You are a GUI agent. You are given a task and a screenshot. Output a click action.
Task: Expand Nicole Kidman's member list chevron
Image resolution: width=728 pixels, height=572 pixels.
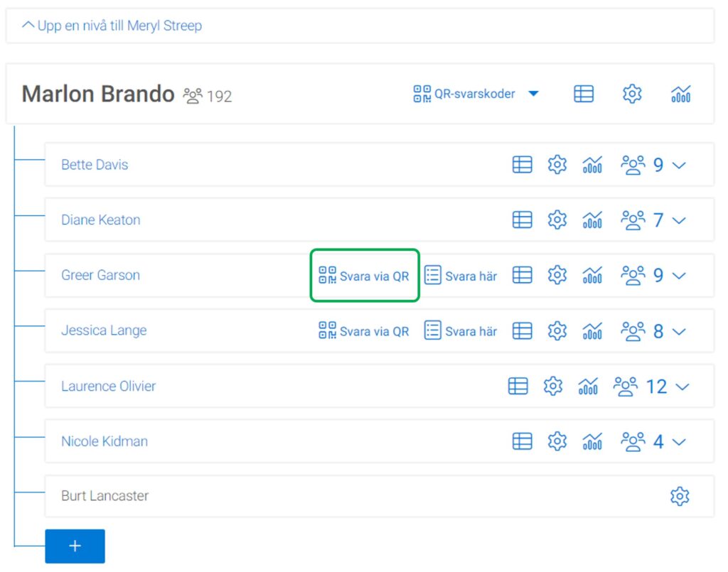(x=679, y=442)
